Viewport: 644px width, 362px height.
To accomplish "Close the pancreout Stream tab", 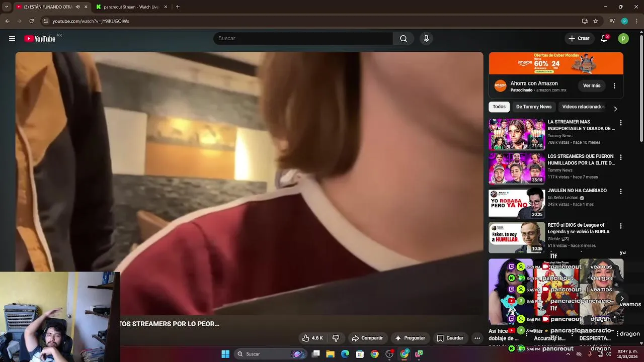I will click(x=166, y=7).
